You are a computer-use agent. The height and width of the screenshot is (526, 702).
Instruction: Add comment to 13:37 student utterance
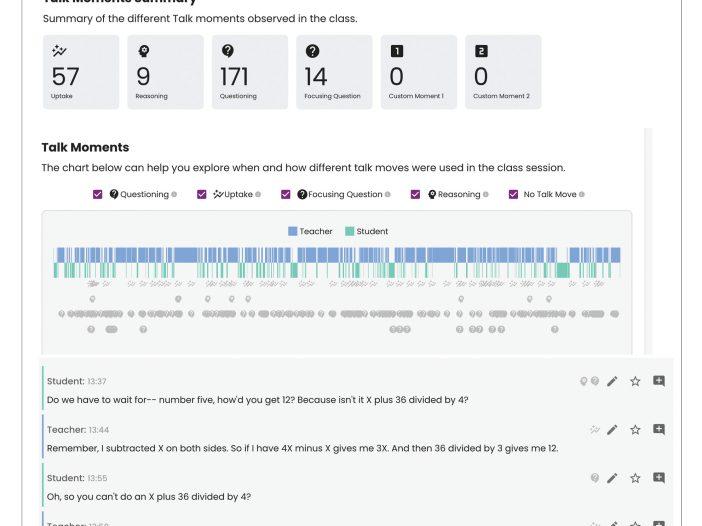point(659,381)
